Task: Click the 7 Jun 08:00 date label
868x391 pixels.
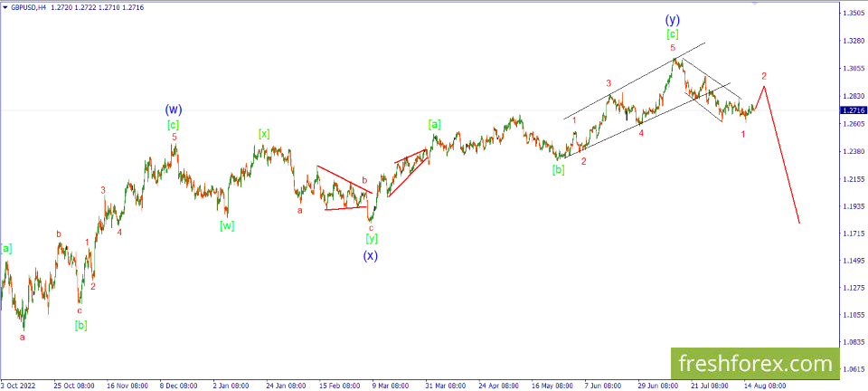Action: (603, 386)
